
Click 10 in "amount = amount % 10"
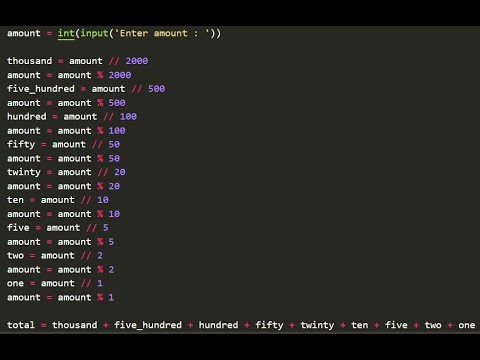click(x=114, y=214)
